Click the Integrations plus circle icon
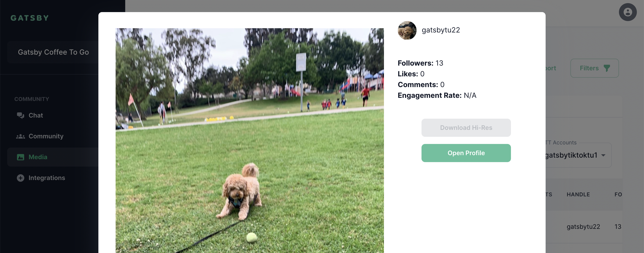This screenshot has height=253, width=644. pos(21,178)
